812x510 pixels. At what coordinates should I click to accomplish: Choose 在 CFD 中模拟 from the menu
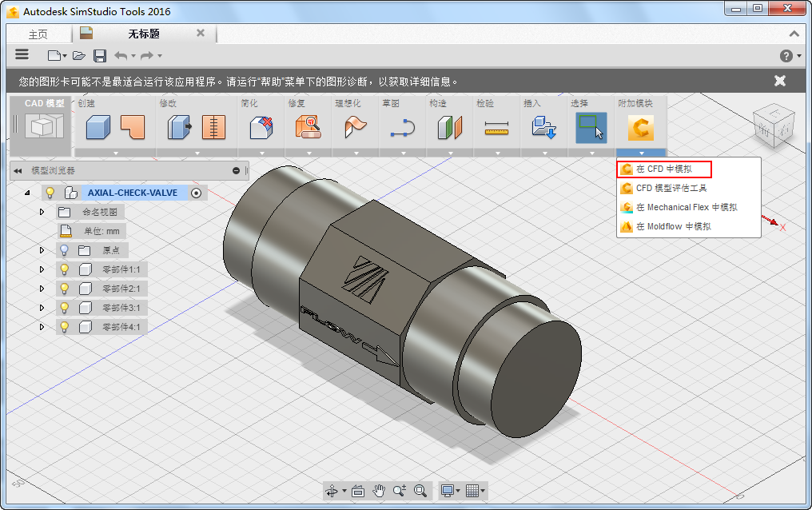pyautogui.click(x=663, y=169)
